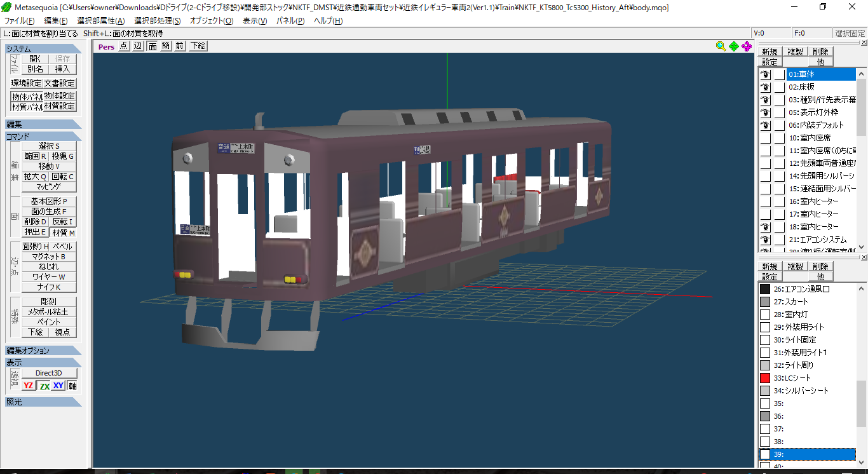Hide object 01:車体 via eye icon

[x=765, y=74]
